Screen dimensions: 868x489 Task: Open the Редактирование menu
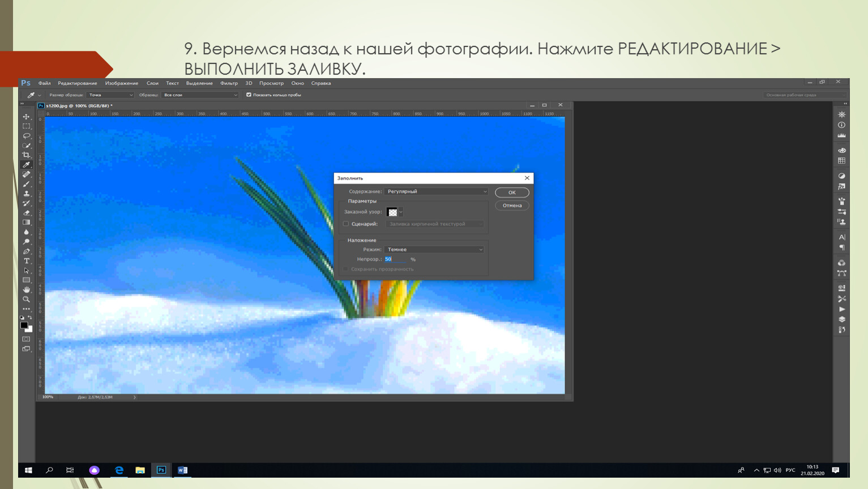(x=77, y=83)
